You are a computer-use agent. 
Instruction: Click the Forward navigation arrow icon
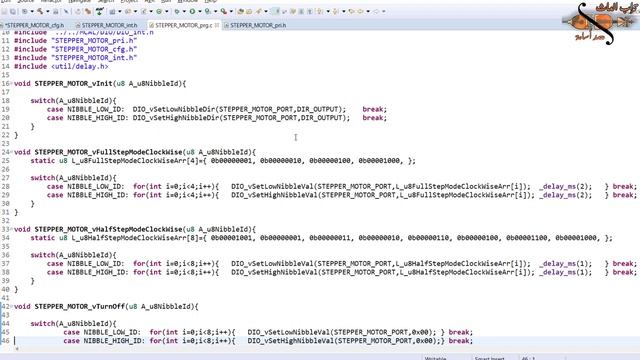[x=376, y=11]
